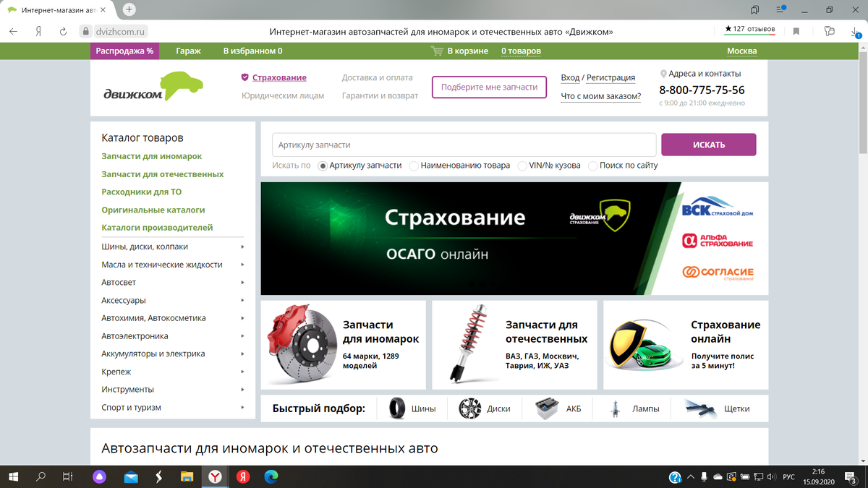This screenshot has height=488, width=868.
Task: Open the Запчасти для отечественных card with shock absorber
Action: 514,345
